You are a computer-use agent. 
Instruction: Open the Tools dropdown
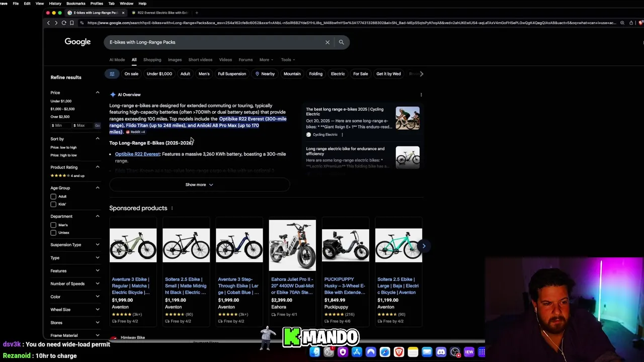[288, 60]
